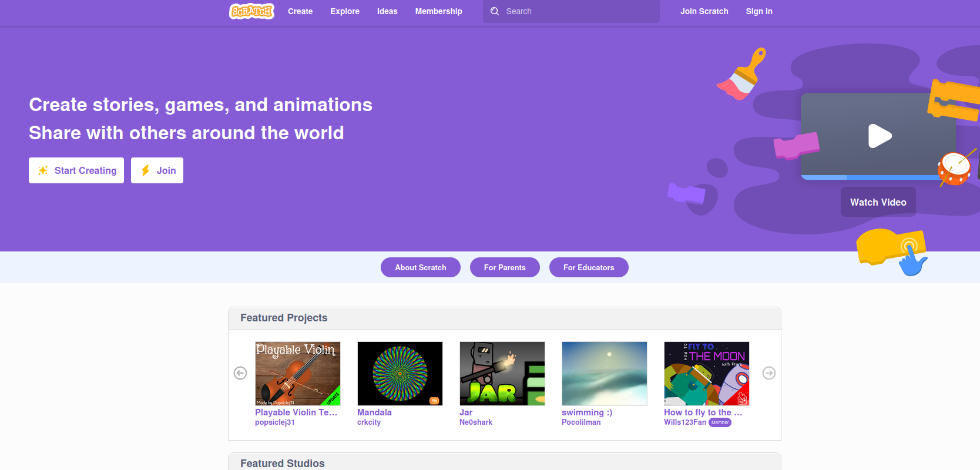The width and height of the screenshot is (980, 470).
Task: Play the intro video with the play icon
Action: (880, 136)
